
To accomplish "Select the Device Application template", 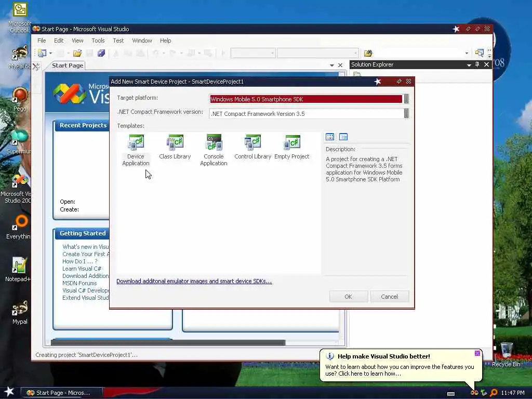I will click(x=136, y=150).
